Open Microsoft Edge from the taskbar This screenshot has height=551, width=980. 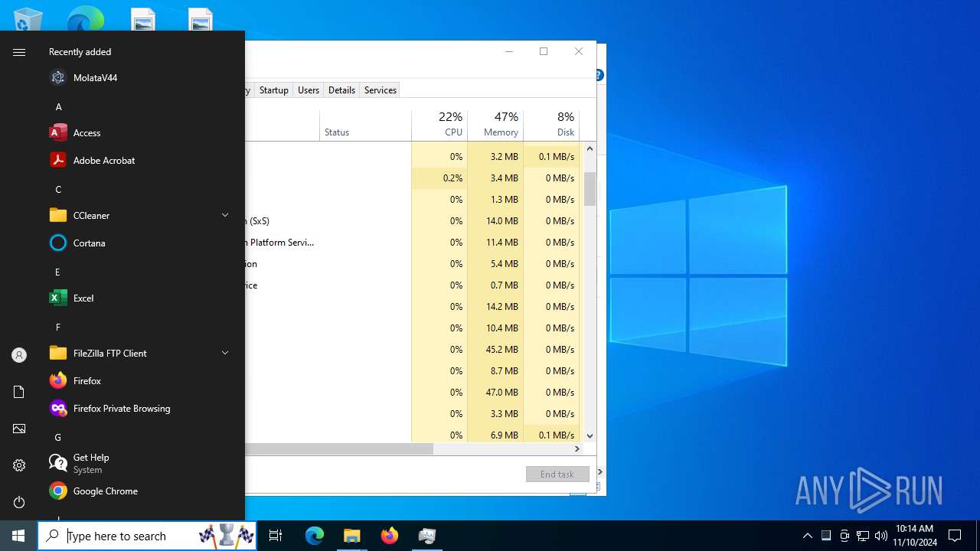point(315,536)
